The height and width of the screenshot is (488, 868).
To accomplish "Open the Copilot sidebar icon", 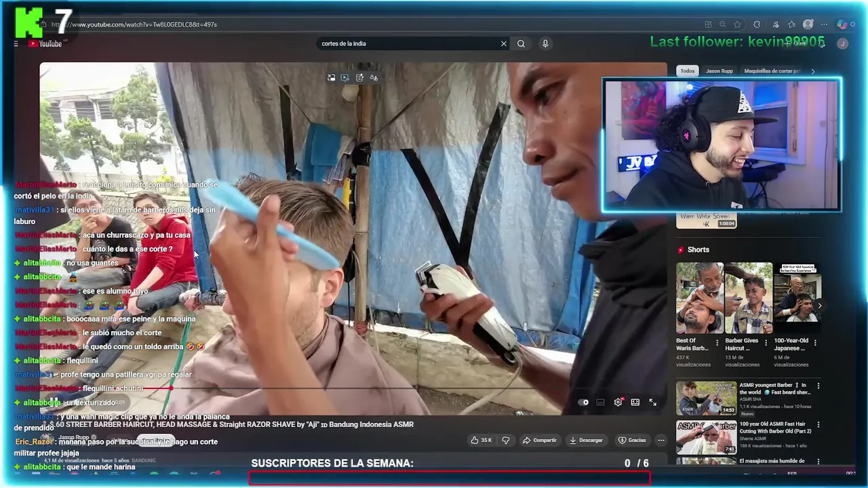I will pyautogui.click(x=842, y=24).
